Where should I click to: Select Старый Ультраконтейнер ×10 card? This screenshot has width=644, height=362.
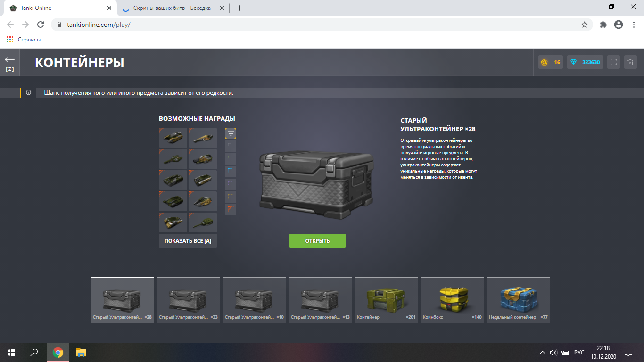pos(255,300)
